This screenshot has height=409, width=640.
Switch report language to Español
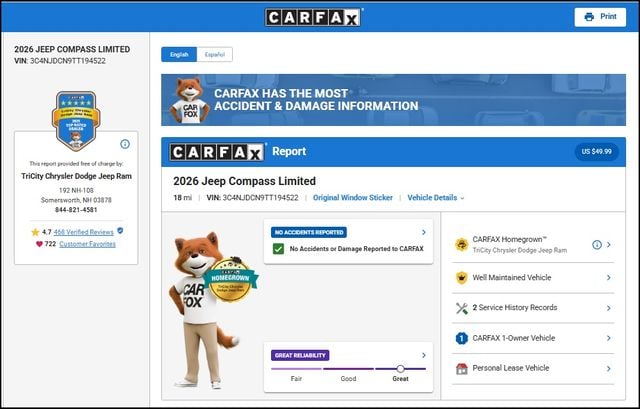tap(215, 54)
